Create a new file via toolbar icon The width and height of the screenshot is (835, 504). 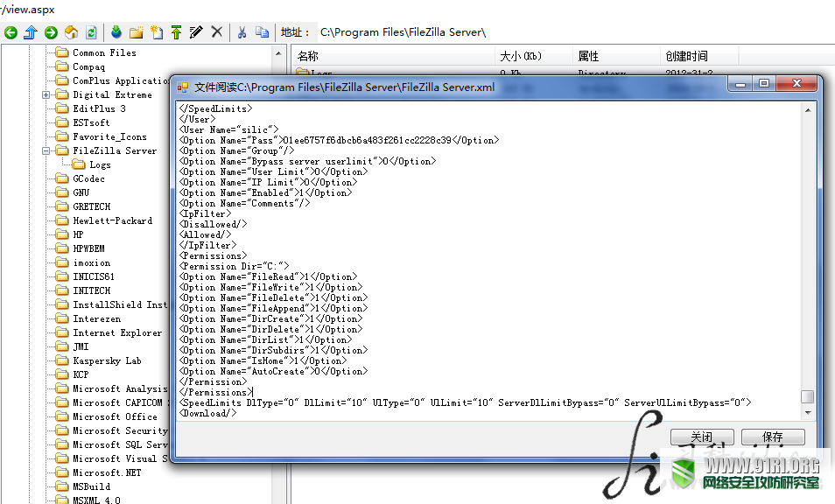tap(157, 32)
